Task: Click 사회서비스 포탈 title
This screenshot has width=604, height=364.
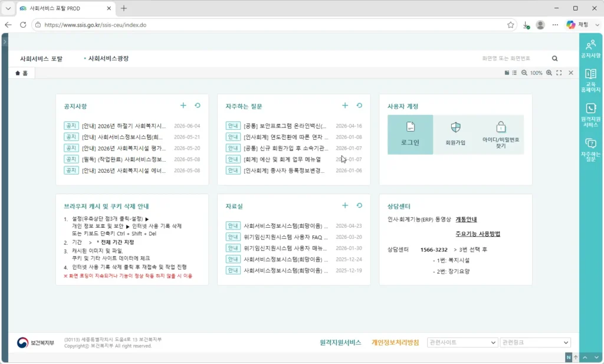Action: point(41,58)
